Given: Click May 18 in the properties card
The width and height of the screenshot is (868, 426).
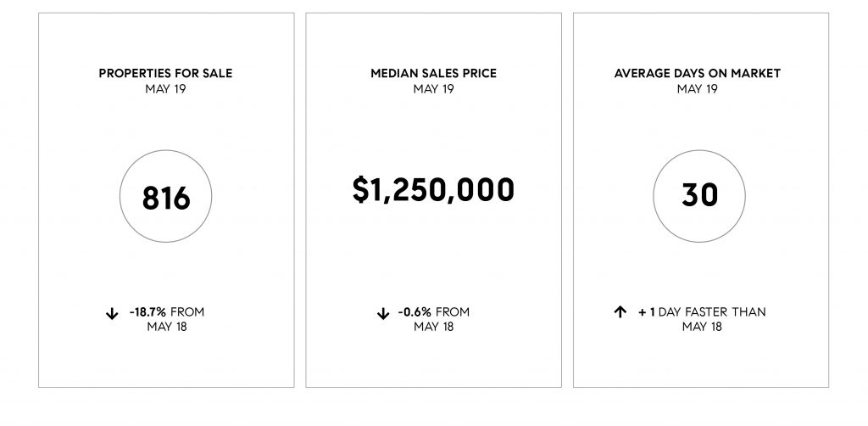Looking at the screenshot, I should tap(167, 327).
